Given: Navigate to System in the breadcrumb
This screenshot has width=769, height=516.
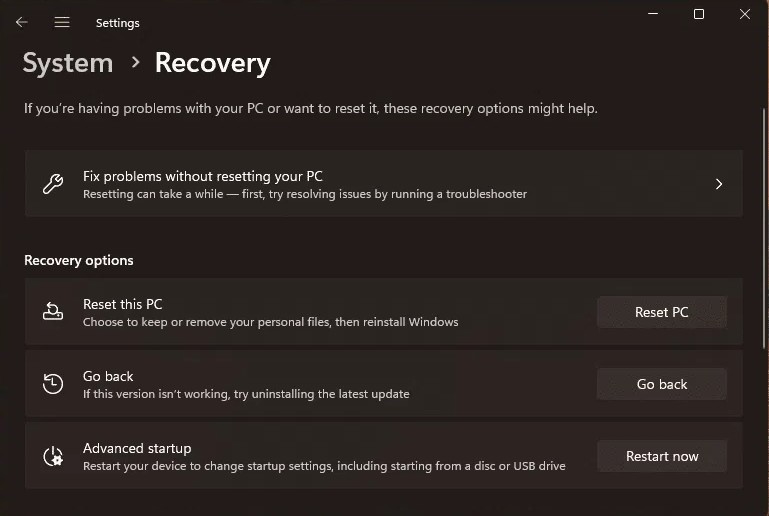Looking at the screenshot, I should (x=68, y=63).
